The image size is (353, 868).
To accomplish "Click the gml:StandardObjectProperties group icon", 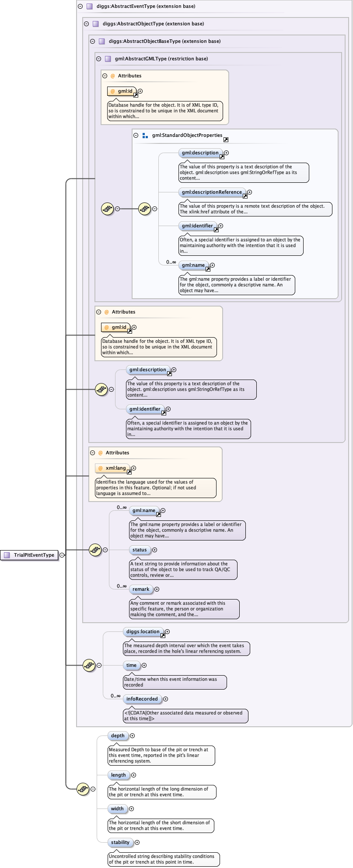I will tap(145, 136).
